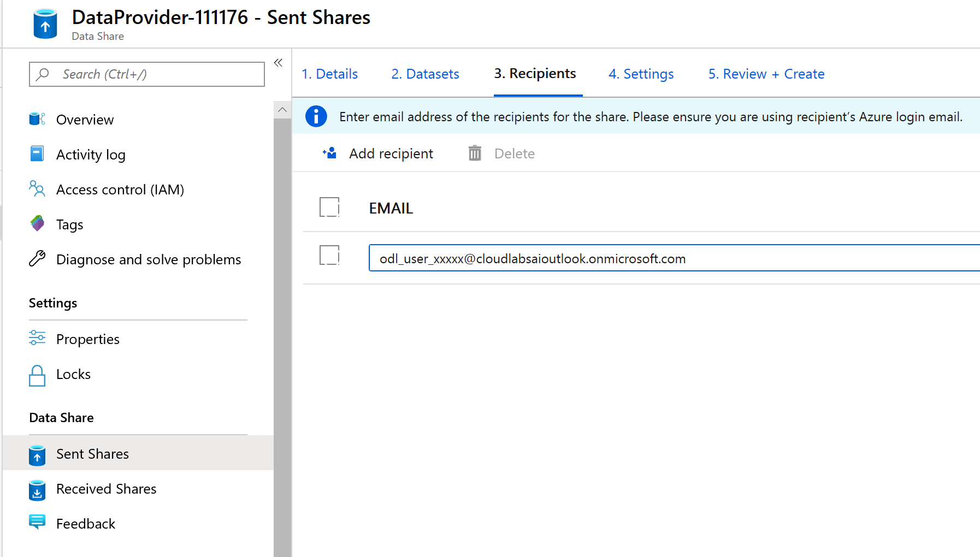Go to Access control (IAM)

tap(120, 189)
